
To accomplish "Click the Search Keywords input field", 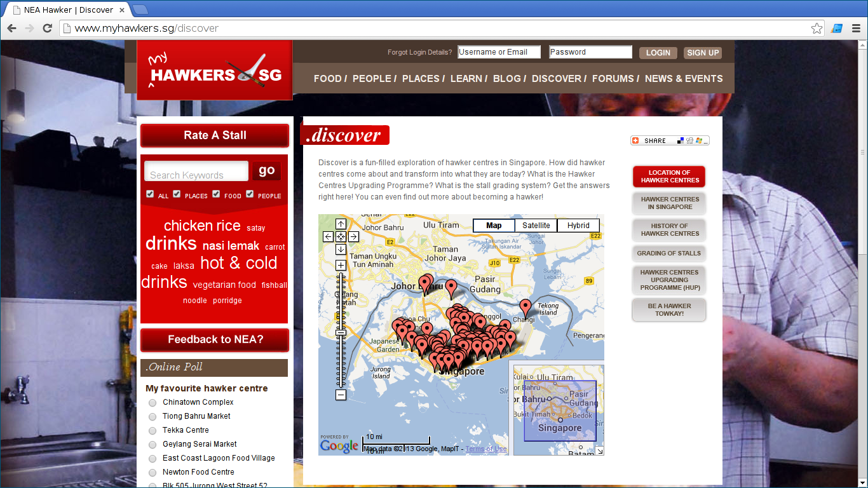I will (196, 171).
